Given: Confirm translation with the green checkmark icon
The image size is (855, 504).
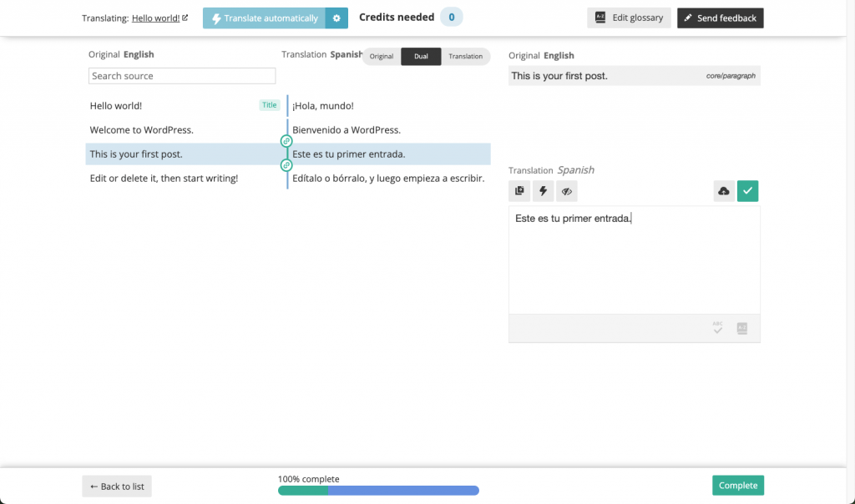Looking at the screenshot, I should [x=747, y=191].
